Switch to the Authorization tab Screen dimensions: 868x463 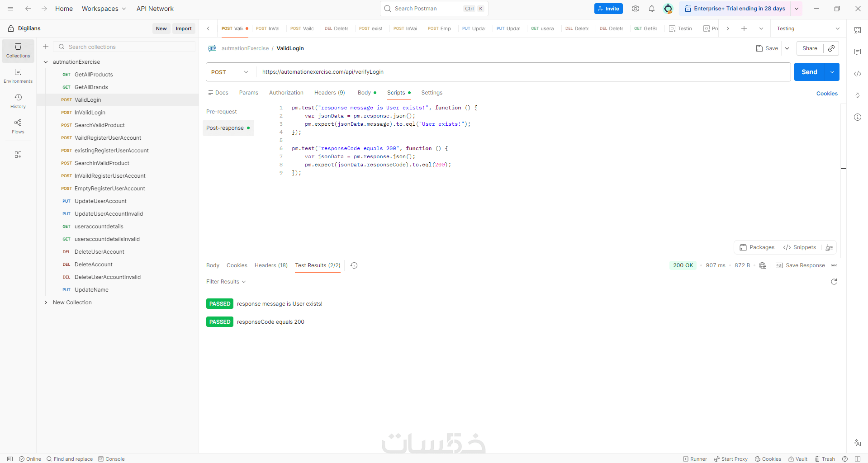(x=286, y=93)
